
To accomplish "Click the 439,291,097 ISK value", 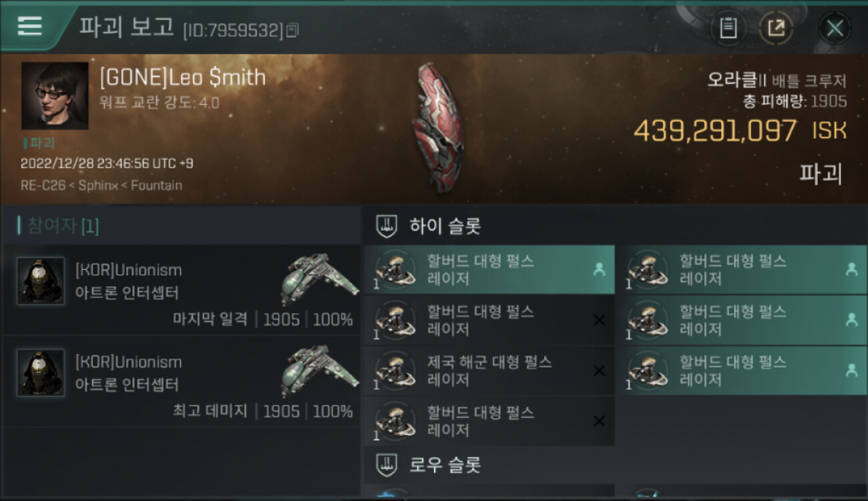I will (740, 130).
